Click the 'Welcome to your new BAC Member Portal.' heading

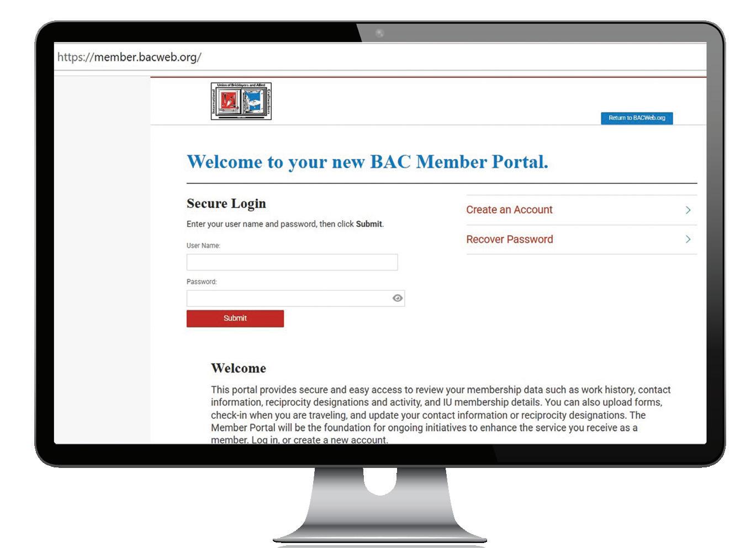tap(368, 162)
